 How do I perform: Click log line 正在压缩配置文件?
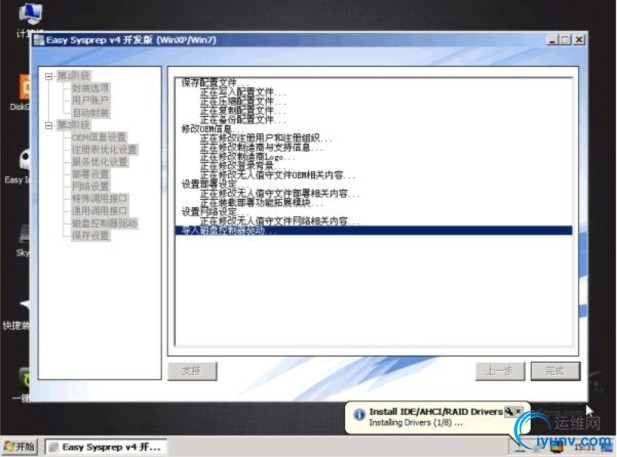243,101
